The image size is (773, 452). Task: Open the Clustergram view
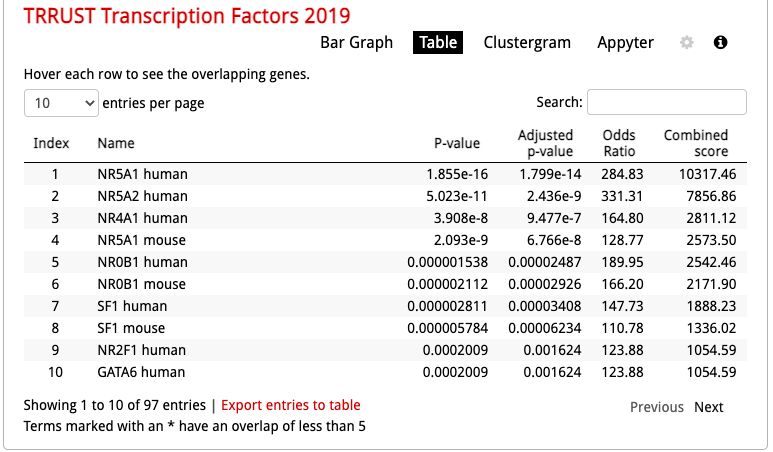coord(527,43)
